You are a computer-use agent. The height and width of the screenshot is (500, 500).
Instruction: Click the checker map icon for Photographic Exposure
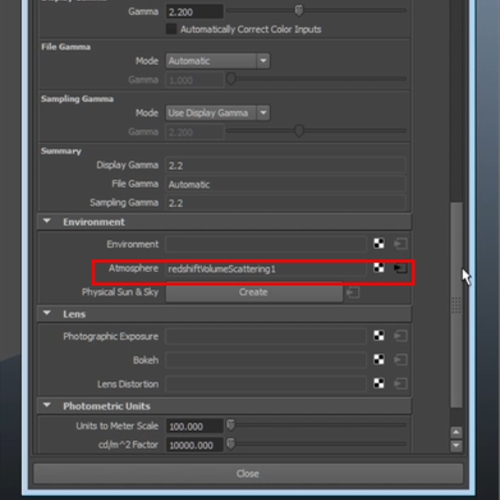pyautogui.click(x=379, y=336)
